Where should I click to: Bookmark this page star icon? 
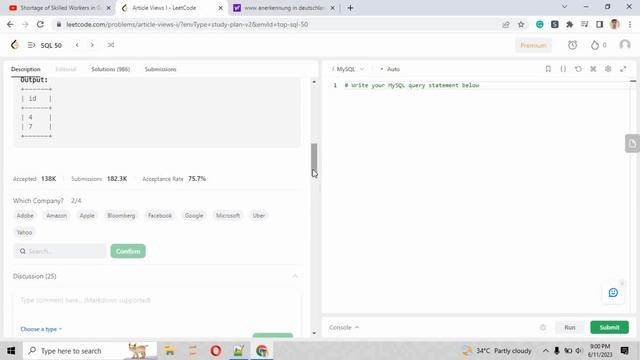coord(521,24)
